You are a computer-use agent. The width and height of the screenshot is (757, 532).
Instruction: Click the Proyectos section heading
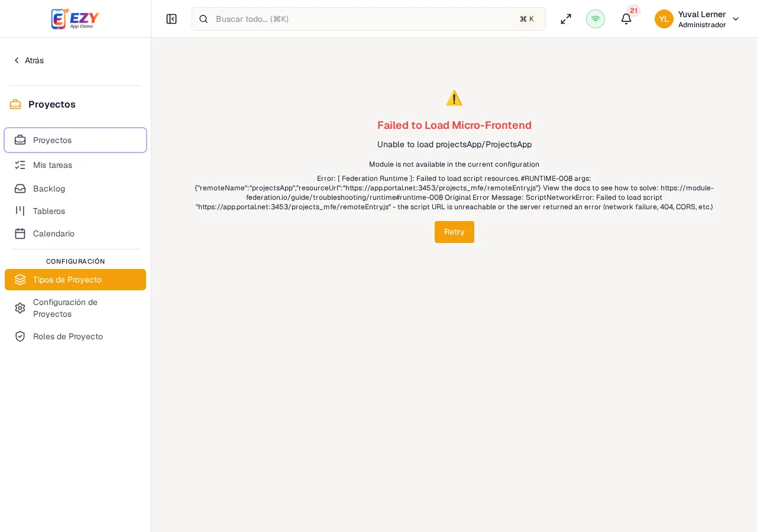pyautogui.click(x=52, y=105)
